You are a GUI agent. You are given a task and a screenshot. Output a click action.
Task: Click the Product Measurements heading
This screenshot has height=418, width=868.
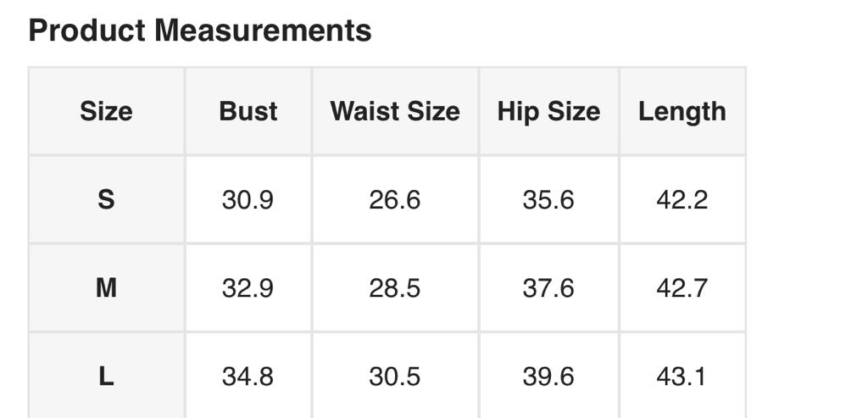coord(200,31)
